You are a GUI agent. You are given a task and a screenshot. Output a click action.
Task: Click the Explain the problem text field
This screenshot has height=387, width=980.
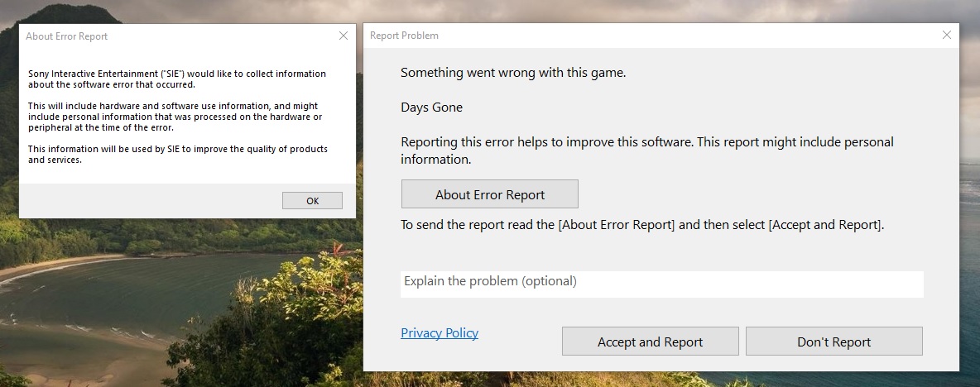tap(662, 284)
